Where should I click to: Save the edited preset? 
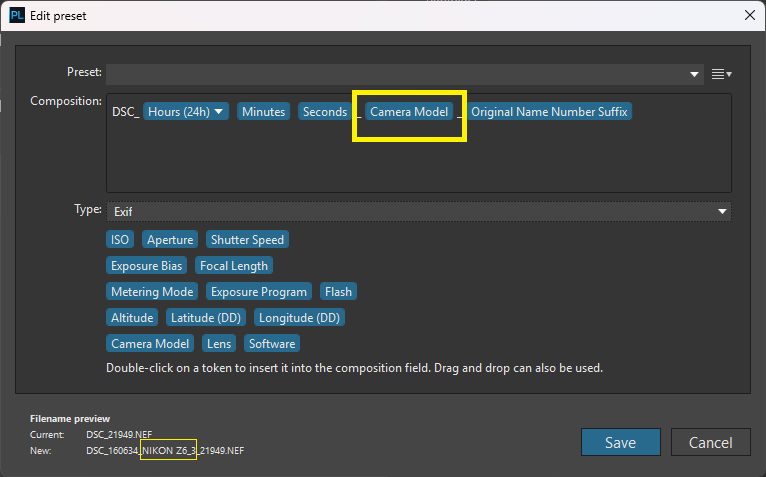pyautogui.click(x=620, y=443)
